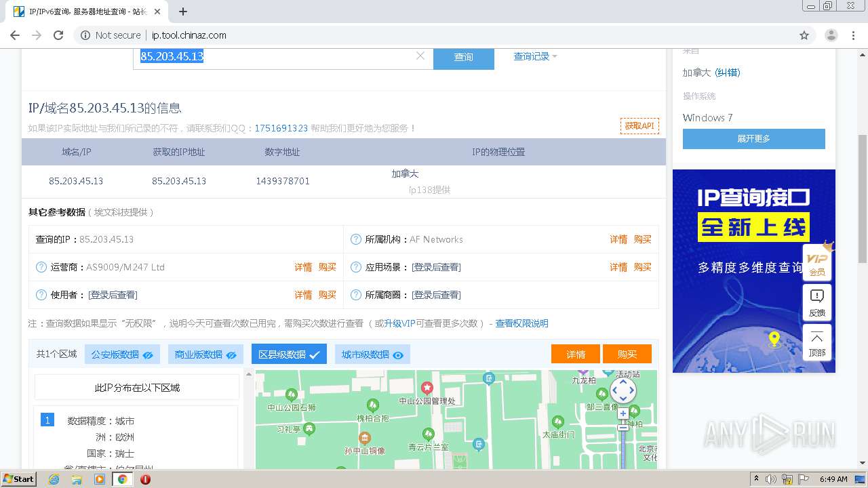The width and height of the screenshot is (868, 488).
Task: Open a new browser tab
Action: click(183, 12)
